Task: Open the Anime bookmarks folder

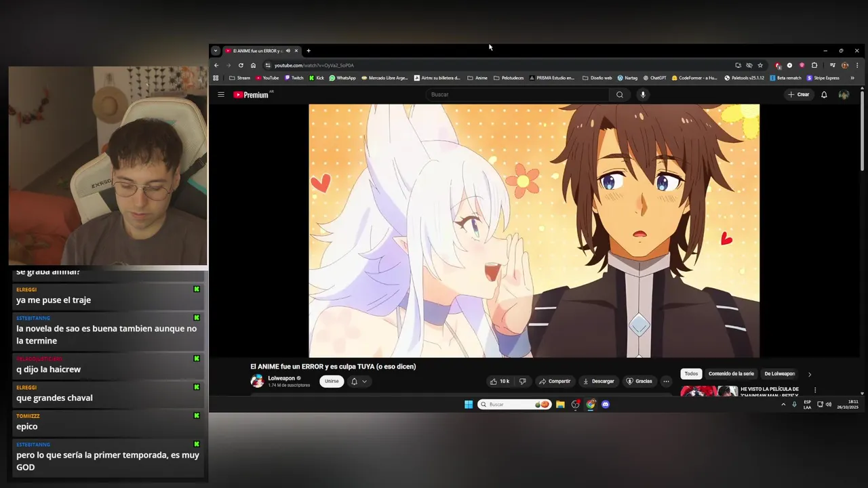Action: coord(477,78)
